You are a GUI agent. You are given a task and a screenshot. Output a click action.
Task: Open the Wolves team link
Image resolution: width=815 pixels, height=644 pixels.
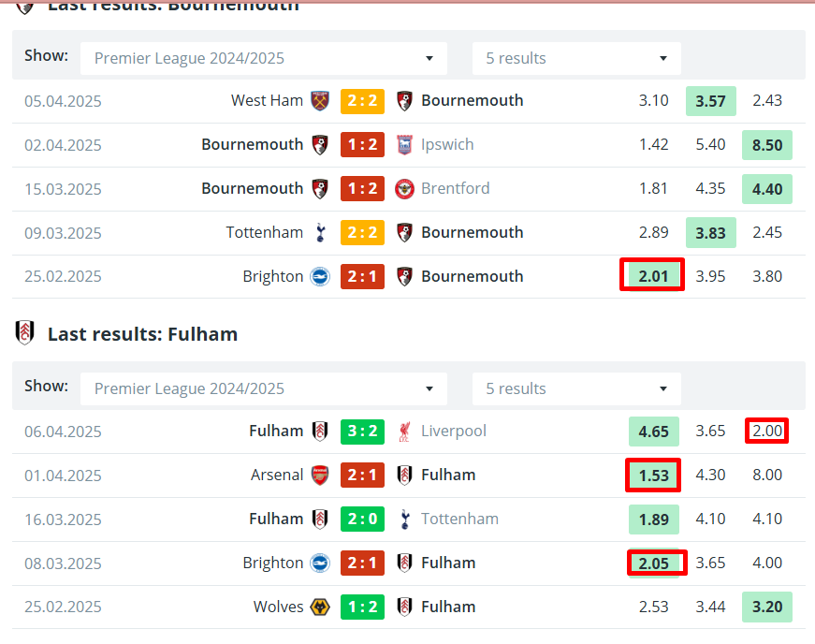[x=278, y=607]
